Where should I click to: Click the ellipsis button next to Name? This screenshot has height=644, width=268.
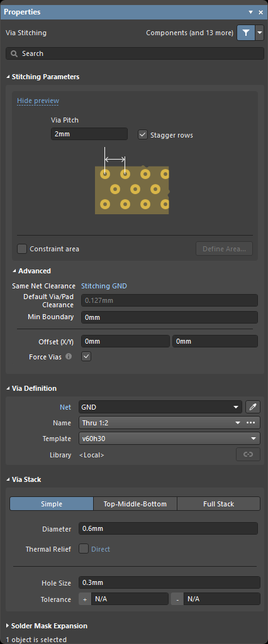[251, 423]
